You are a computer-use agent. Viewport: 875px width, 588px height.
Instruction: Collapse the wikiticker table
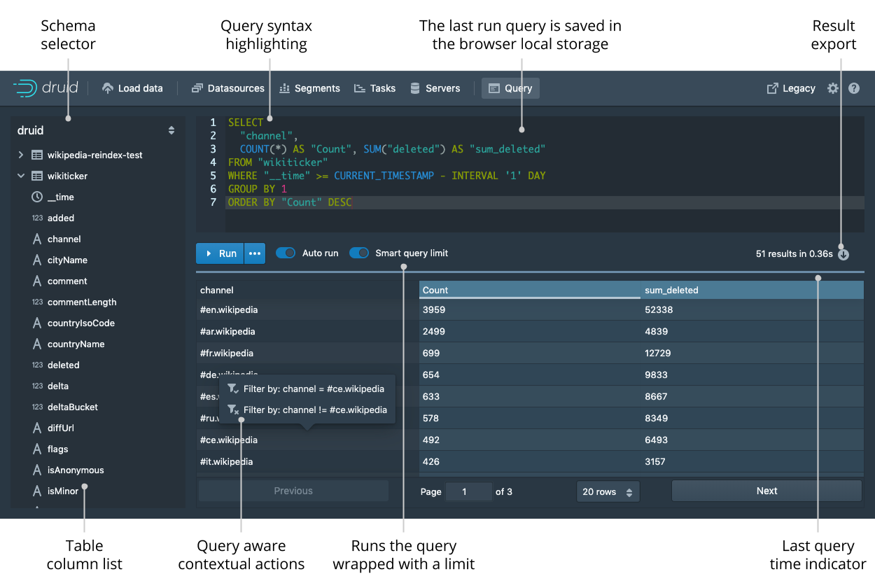click(21, 176)
